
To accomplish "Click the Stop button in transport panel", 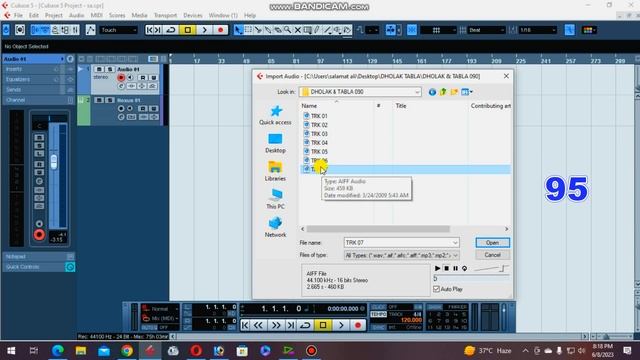I will [323, 325].
